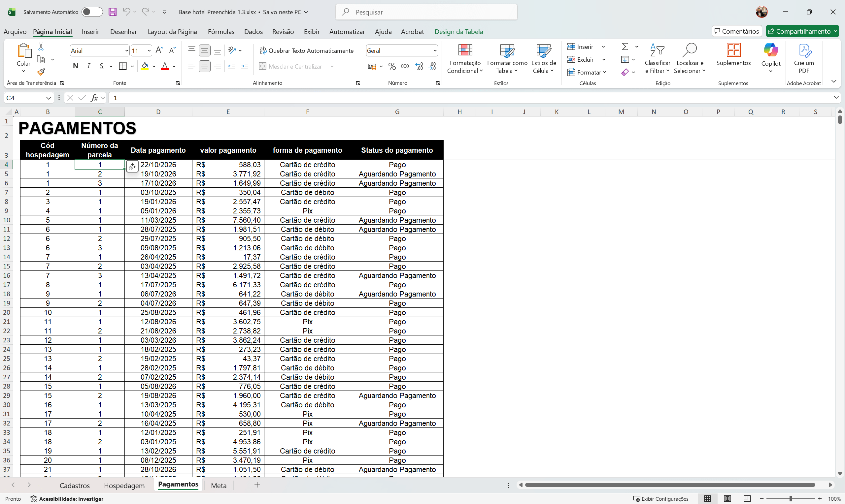Screen dimensions: 845x504
Task: Apply the yellow fill color
Action: click(x=145, y=66)
